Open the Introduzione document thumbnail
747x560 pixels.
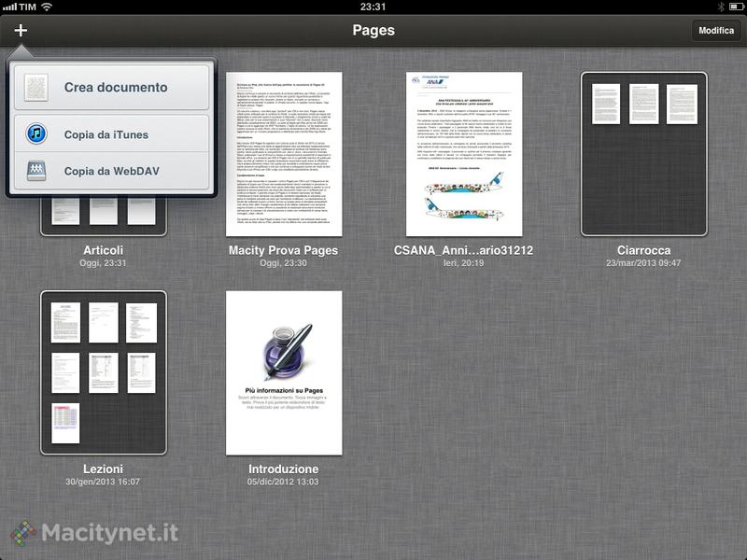pos(284,372)
